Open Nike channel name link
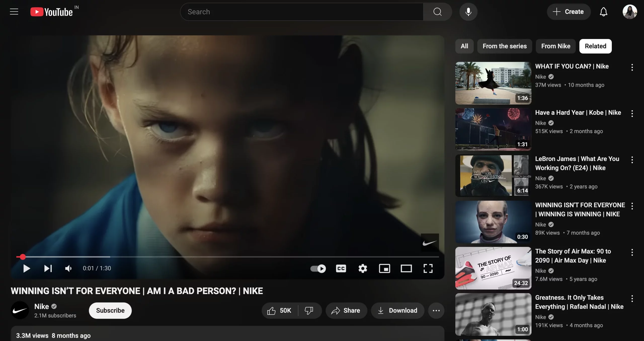This screenshot has width=644, height=341. point(42,307)
